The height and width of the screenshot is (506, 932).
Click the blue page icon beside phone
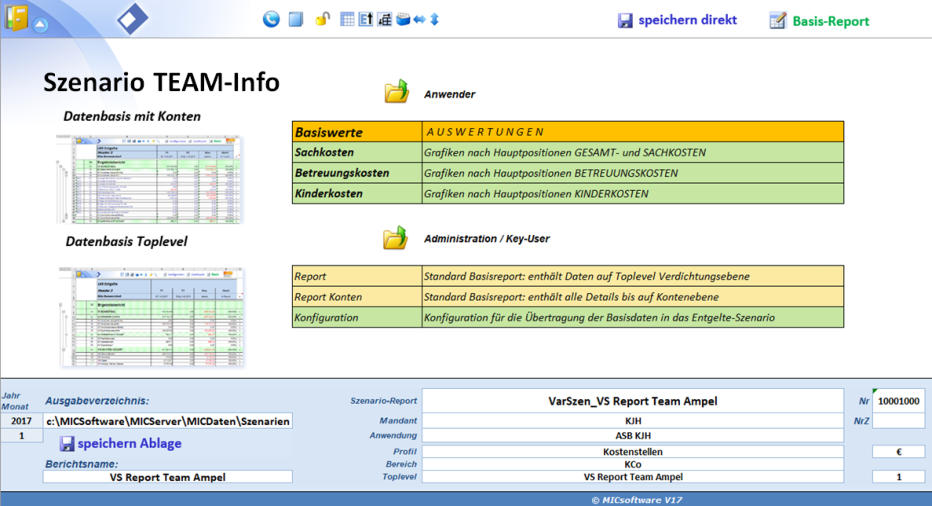point(295,19)
